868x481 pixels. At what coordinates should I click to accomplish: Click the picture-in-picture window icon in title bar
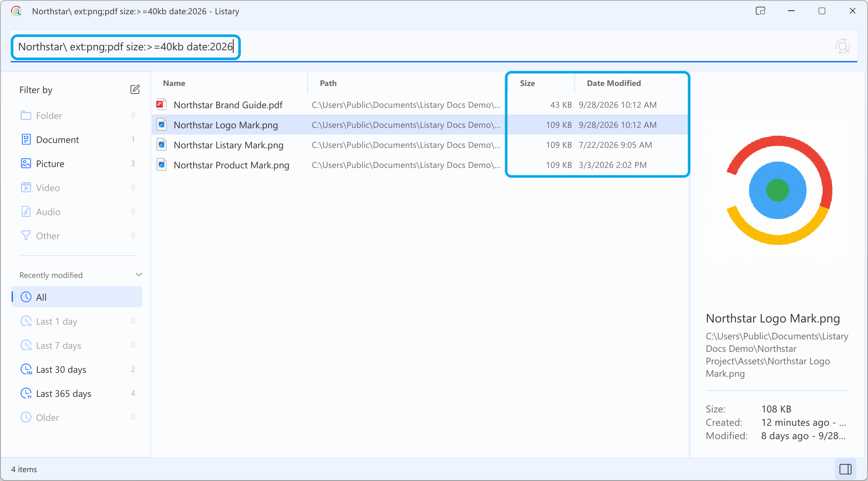pos(760,11)
